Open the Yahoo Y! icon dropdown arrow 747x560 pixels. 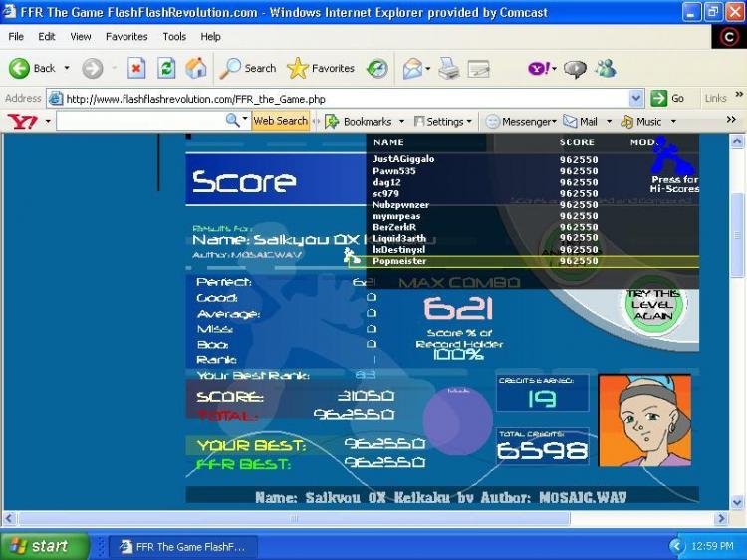(x=554, y=69)
